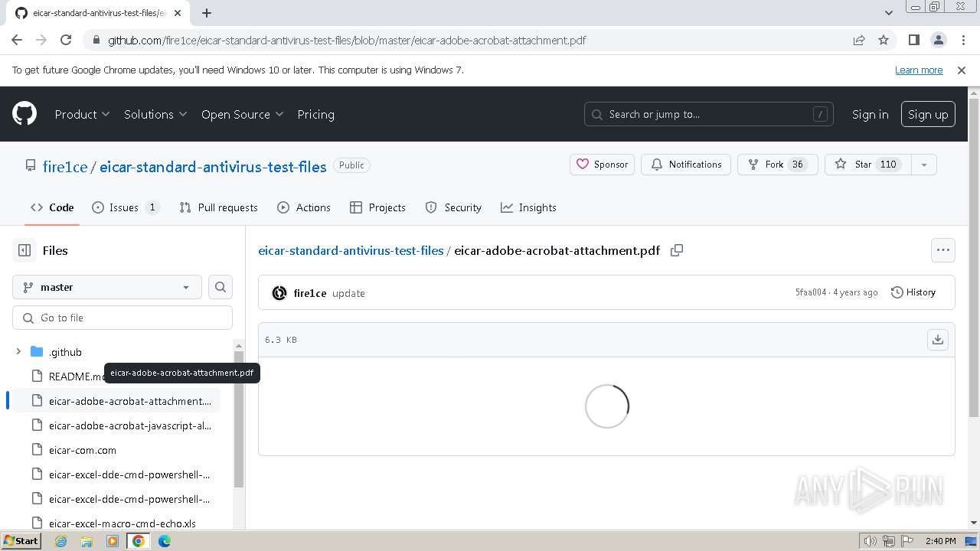Viewport: 980px width, 551px height.
Task: Click the page vertical scrollbar
Action: tap(974, 259)
